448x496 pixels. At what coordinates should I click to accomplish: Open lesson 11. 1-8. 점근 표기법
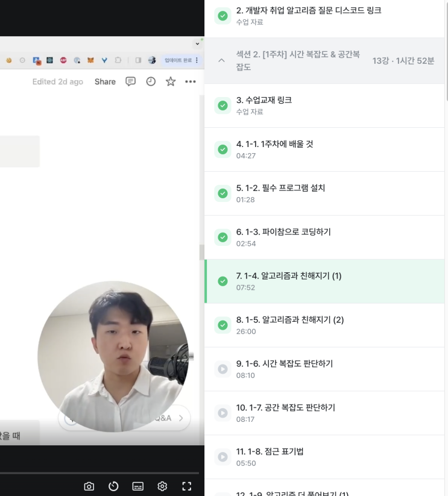[324, 457]
